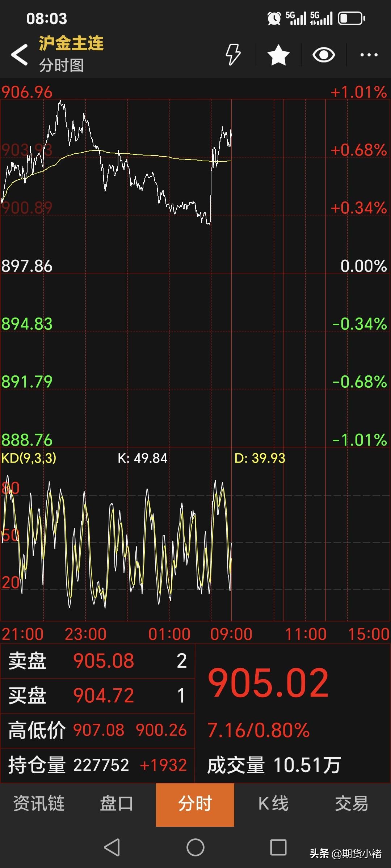The image size is (391, 868).
Task: Tap the back arrow icon
Action: tap(20, 55)
